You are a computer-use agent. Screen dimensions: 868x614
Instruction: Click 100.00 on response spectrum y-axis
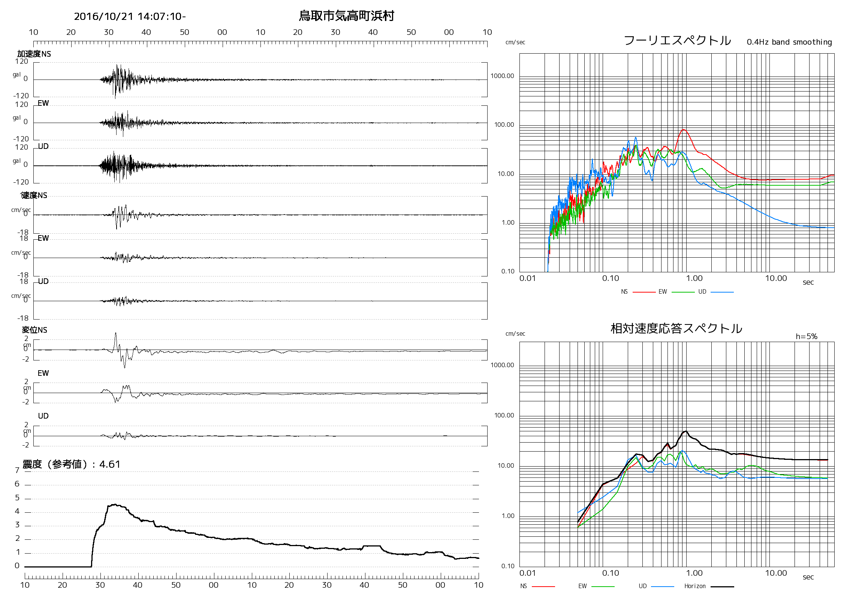[x=504, y=416]
